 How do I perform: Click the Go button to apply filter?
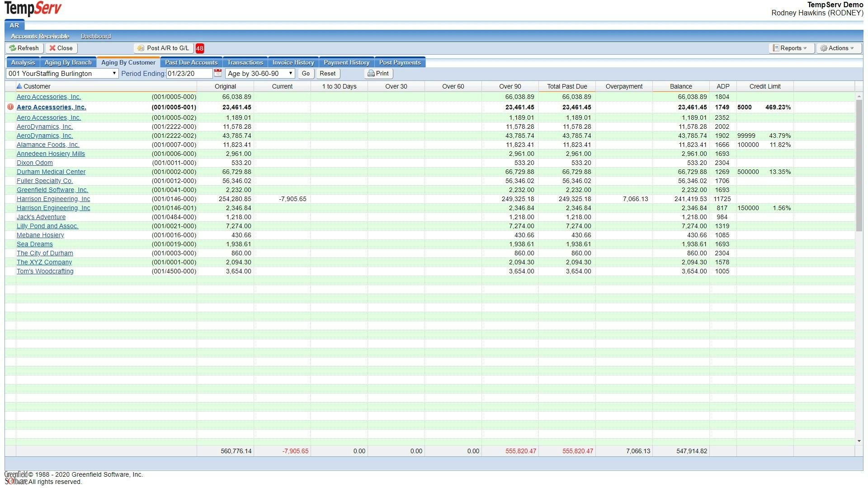[305, 73]
